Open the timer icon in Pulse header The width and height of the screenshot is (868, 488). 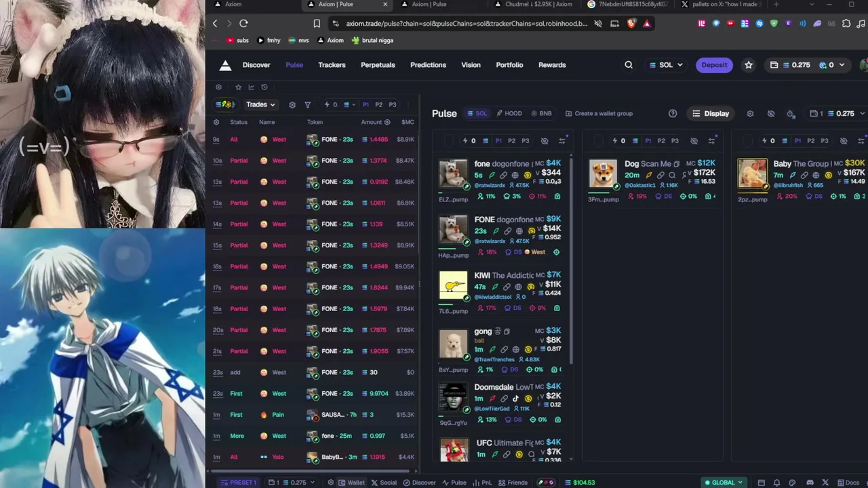click(791, 113)
